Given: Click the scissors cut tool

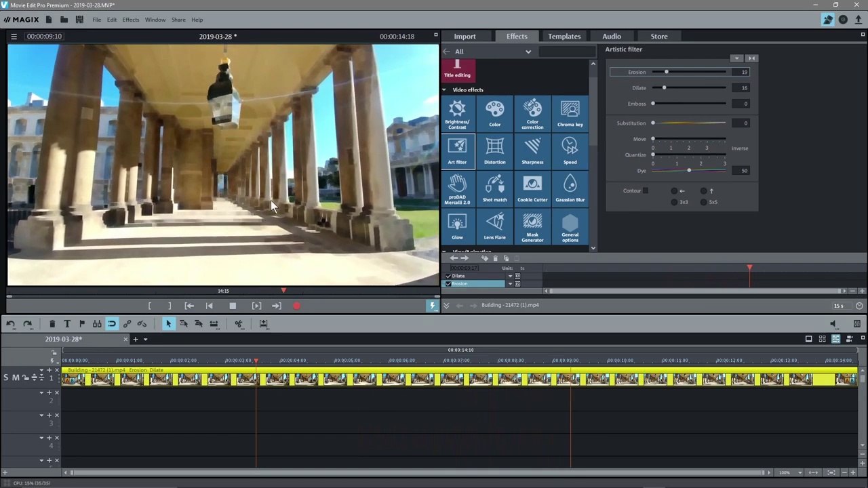Looking at the screenshot, I should pos(239,324).
